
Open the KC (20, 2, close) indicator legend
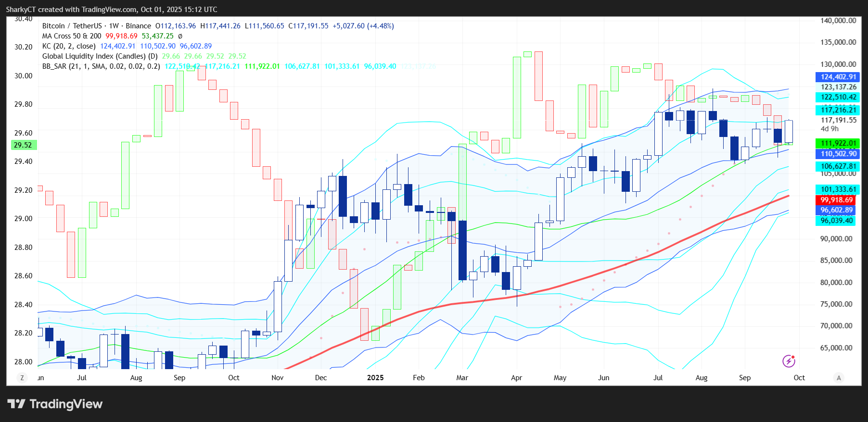point(69,46)
